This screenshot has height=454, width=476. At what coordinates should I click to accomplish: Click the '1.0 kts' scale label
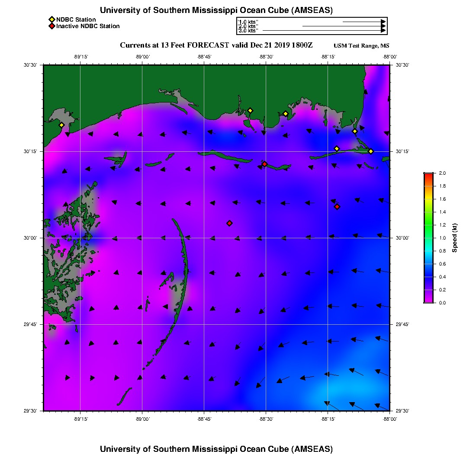click(x=248, y=22)
